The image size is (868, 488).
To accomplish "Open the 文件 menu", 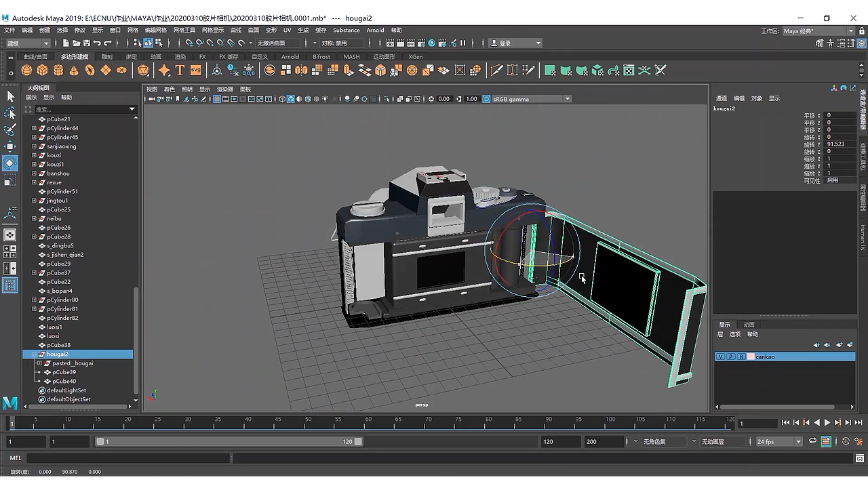I will [x=9, y=30].
